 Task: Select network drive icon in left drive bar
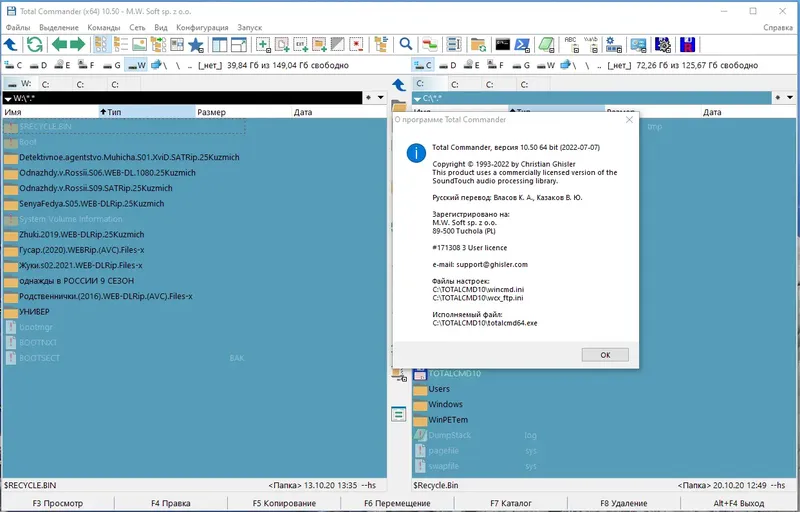(x=158, y=65)
